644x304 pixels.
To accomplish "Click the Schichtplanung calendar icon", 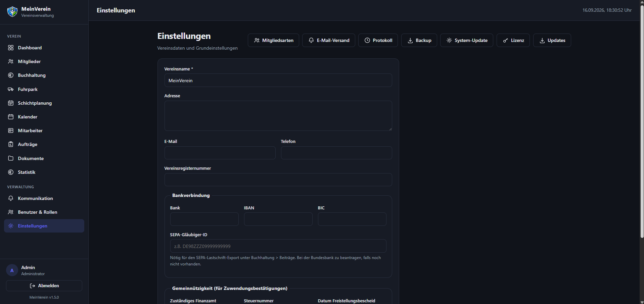I will click(11, 103).
